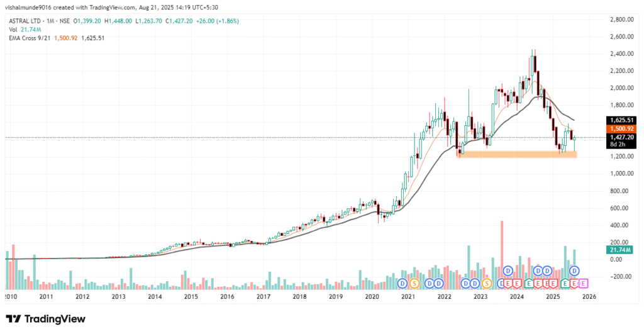Click the 2023 label on the time axis

(480, 296)
